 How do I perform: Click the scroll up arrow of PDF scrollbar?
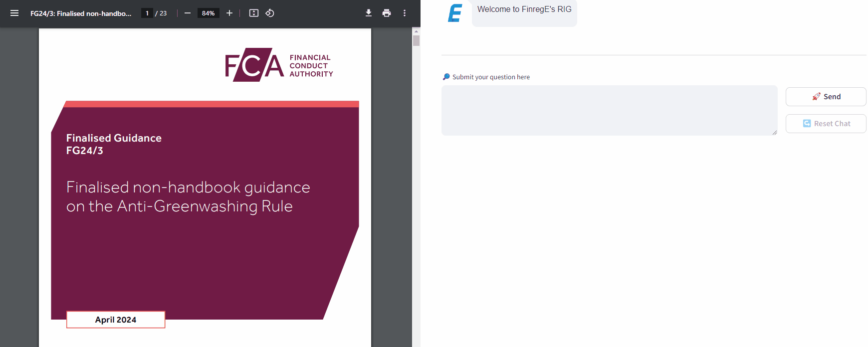tap(416, 31)
